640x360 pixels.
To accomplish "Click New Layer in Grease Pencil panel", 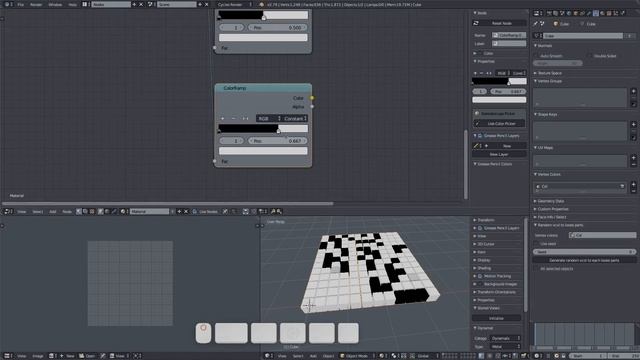I will tap(499, 154).
